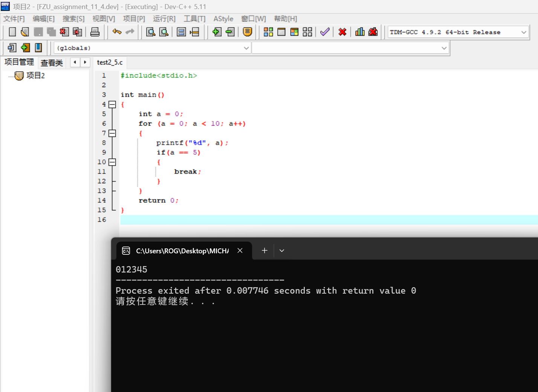The width and height of the screenshot is (538, 392).
Task: Click the Redo arrow toolbar icon
Action: [130, 32]
